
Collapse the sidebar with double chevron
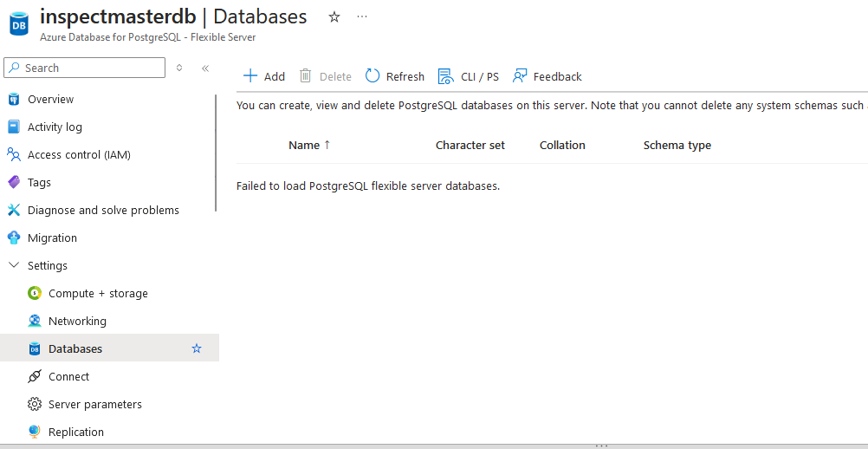pyautogui.click(x=204, y=68)
